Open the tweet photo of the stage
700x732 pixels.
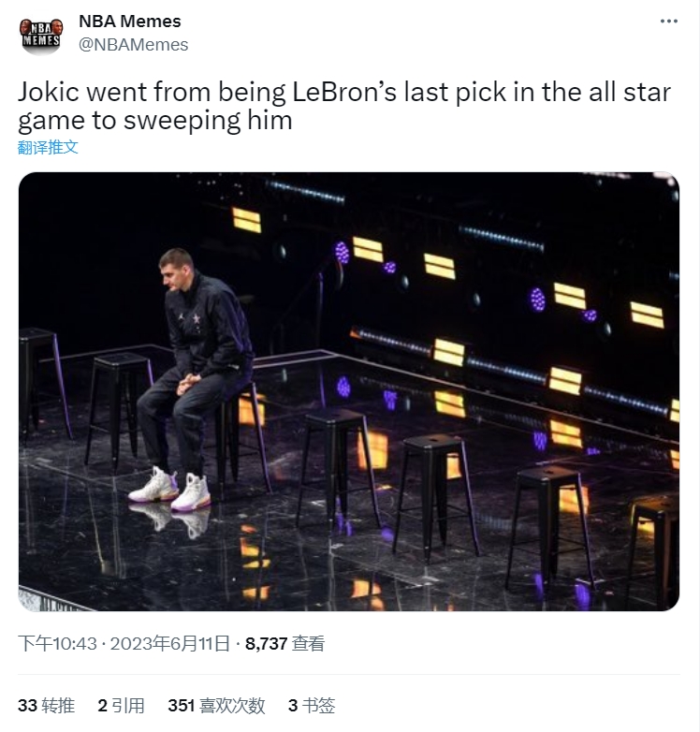[x=348, y=391]
